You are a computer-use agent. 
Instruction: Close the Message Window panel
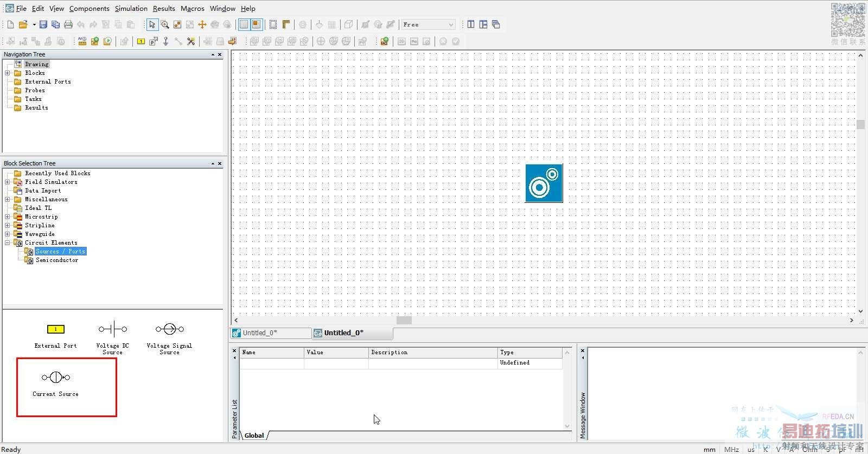tap(583, 351)
